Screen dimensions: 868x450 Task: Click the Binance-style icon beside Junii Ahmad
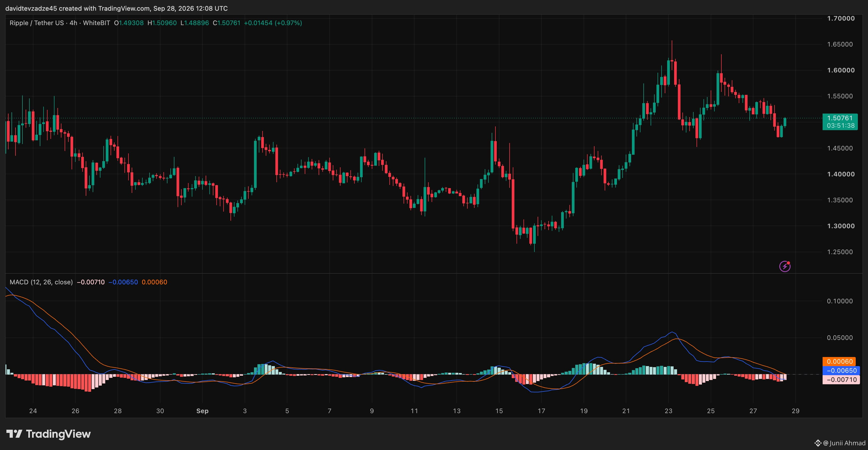[x=818, y=443]
